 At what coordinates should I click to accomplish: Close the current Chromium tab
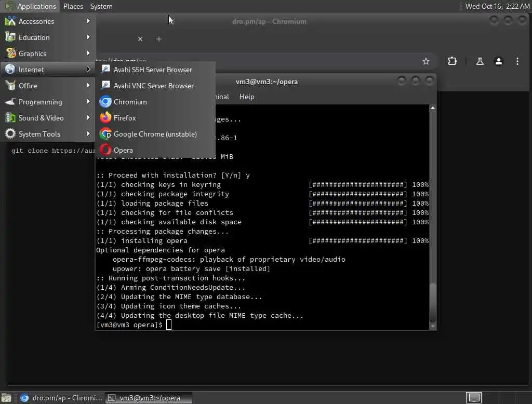click(140, 39)
